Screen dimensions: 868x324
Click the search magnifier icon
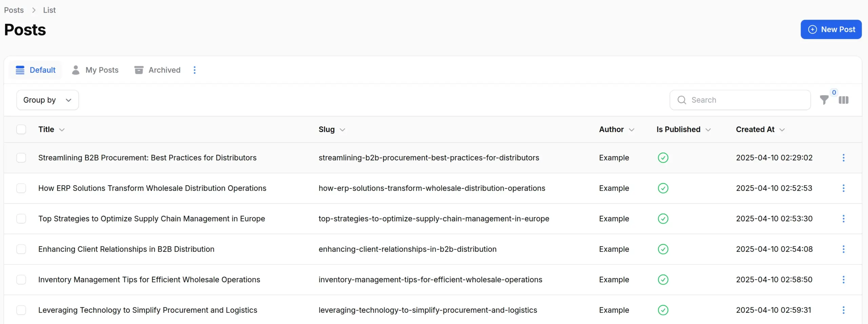pos(682,100)
